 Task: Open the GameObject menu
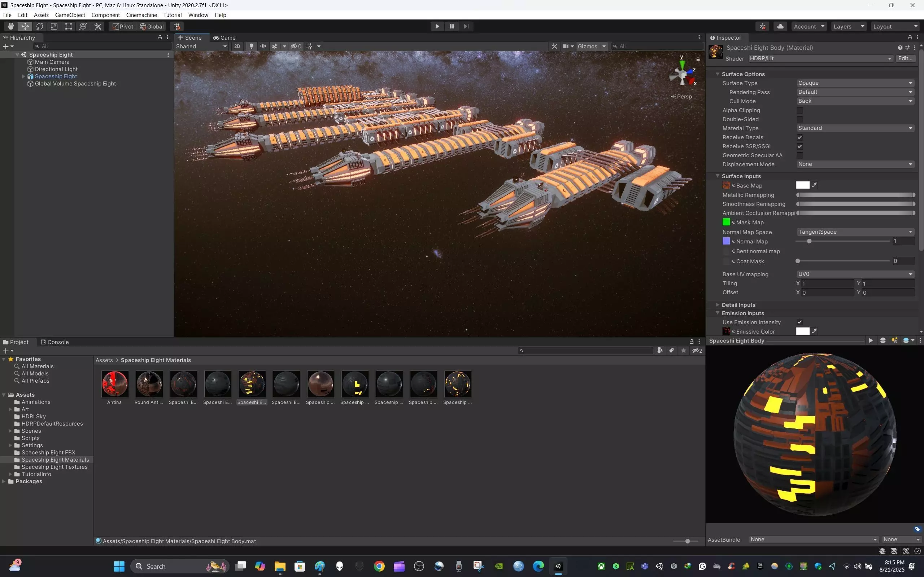pos(70,15)
